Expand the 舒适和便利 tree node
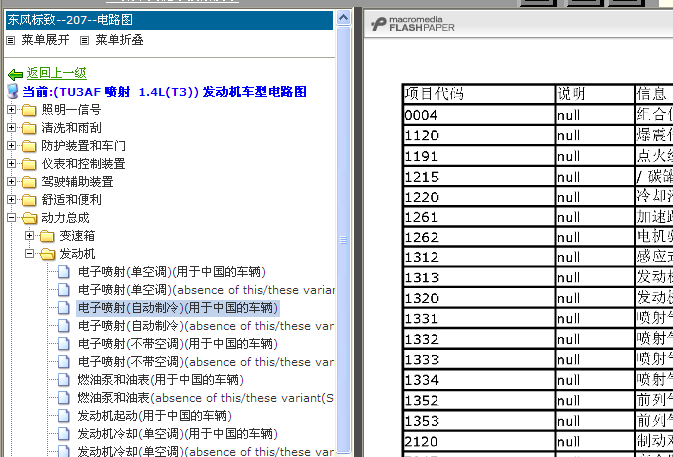673x457 pixels. pos(12,200)
